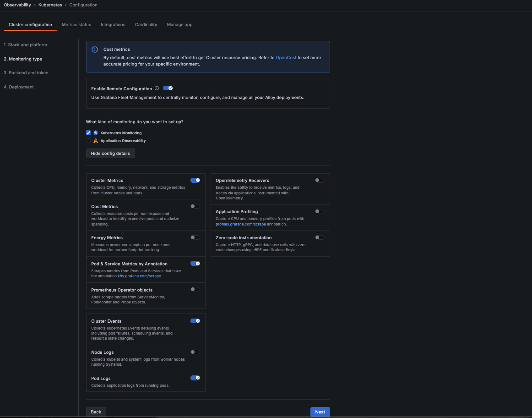Turn on Application Profiling switch

tap(320, 211)
